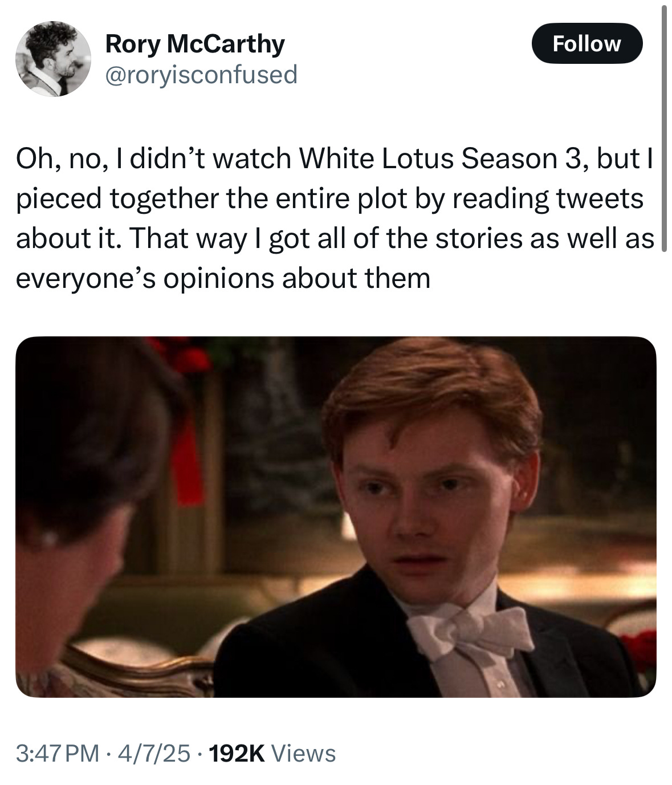Click the woman's pearl earring in photo

[50, 538]
